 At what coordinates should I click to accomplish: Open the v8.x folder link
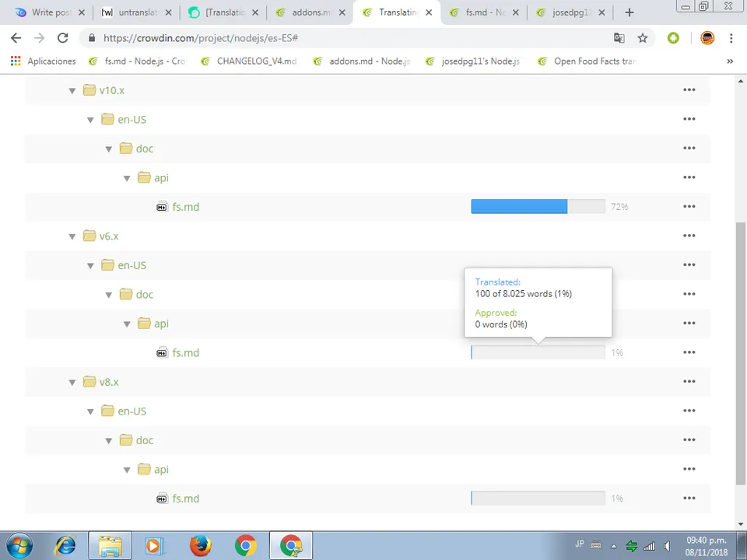point(109,382)
